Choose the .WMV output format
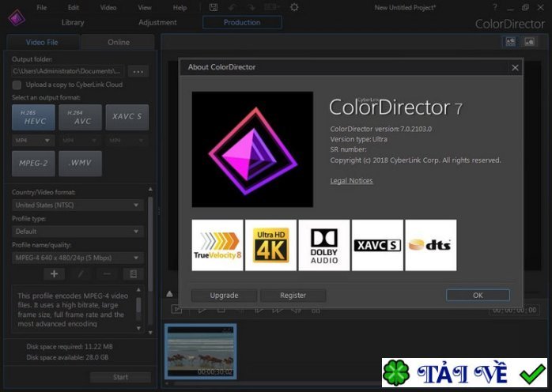Viewport: 552px width, 392px height. click(x=80, y=164)
